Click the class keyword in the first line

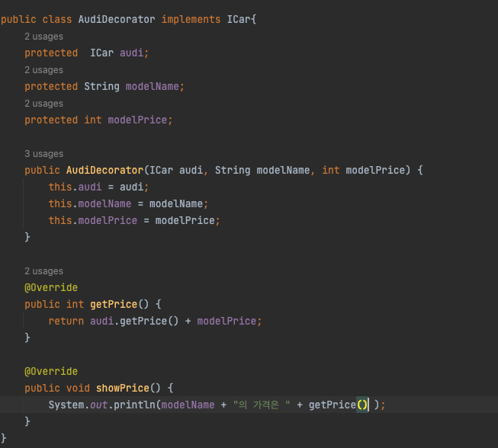pos(57,19)
